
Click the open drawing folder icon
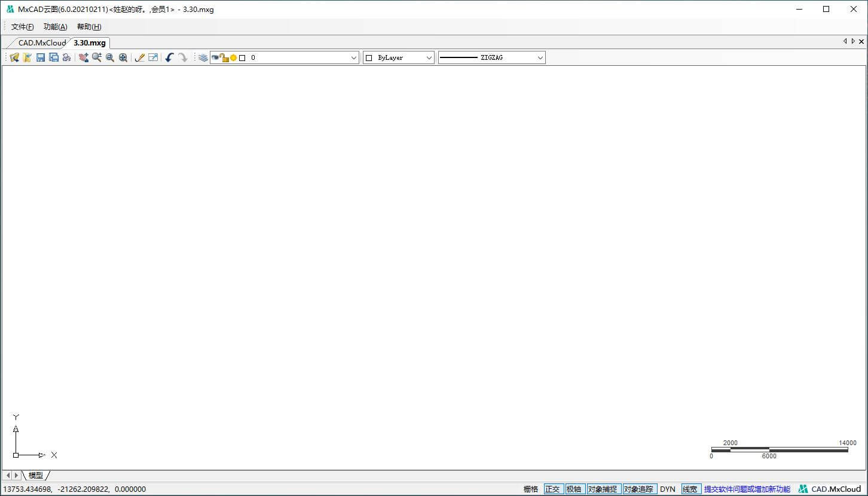pos(14,57)
